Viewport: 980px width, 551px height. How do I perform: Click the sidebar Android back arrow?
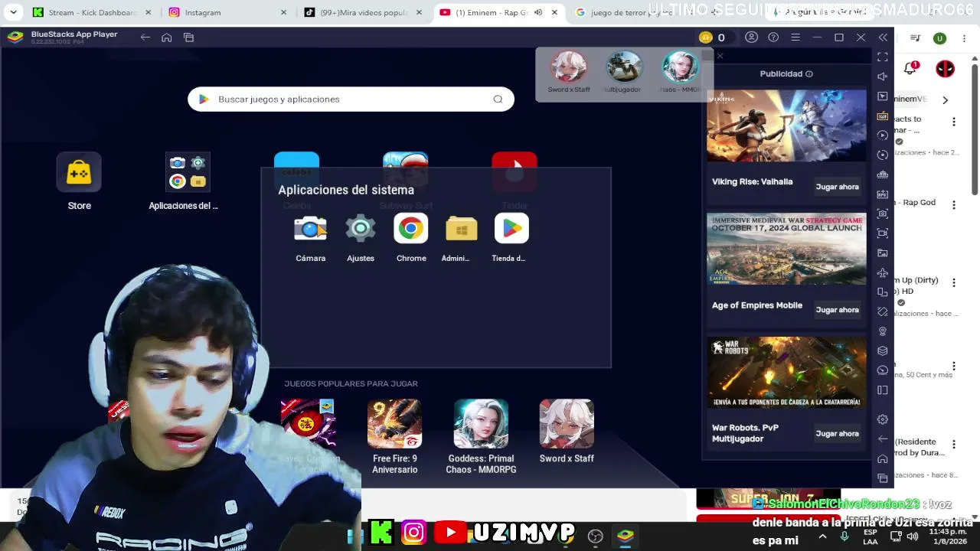(883, 439)
